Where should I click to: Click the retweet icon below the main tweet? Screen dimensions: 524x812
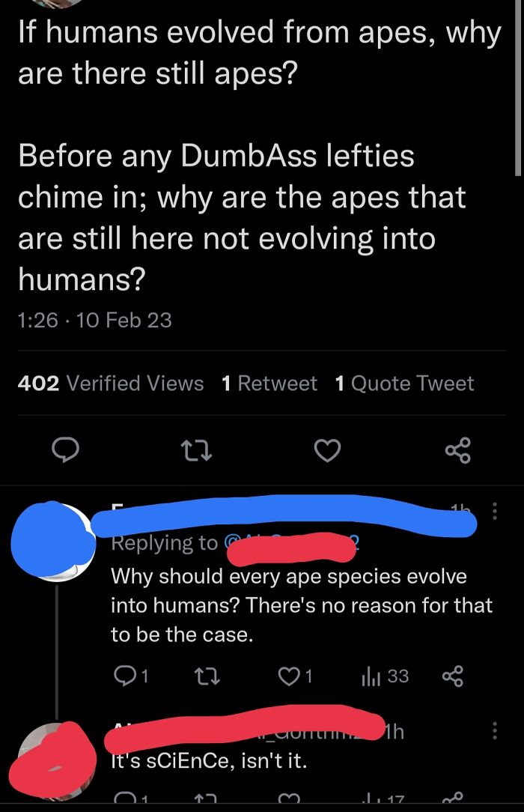coord(197,450)
